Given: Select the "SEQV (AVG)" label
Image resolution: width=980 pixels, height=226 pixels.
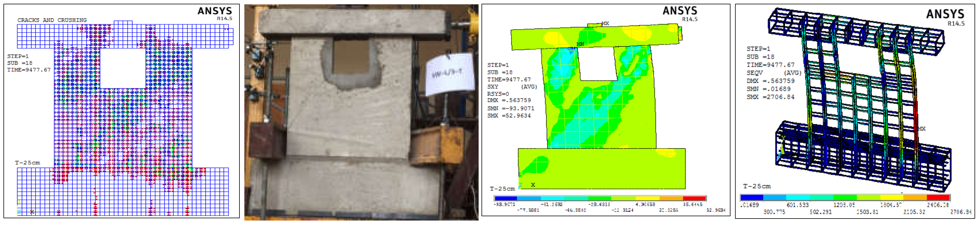Looking at the screenshot, I should pos(774,72).
